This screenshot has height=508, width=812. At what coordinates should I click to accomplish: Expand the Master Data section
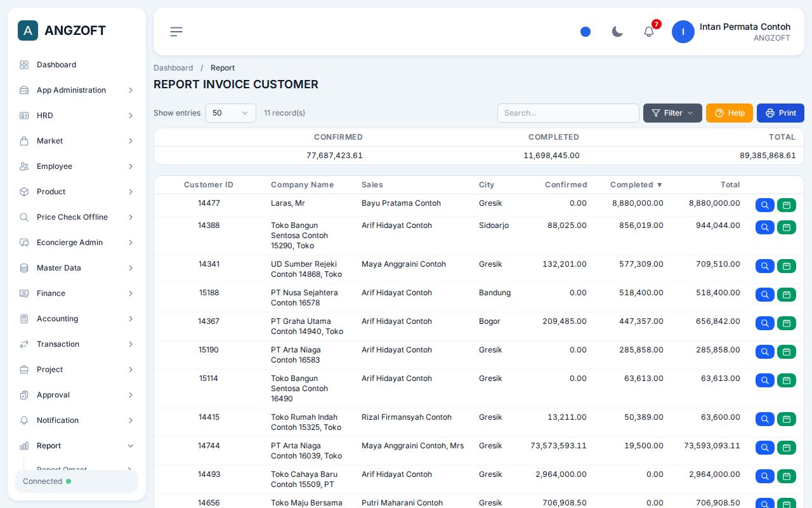tap(77, 268)
